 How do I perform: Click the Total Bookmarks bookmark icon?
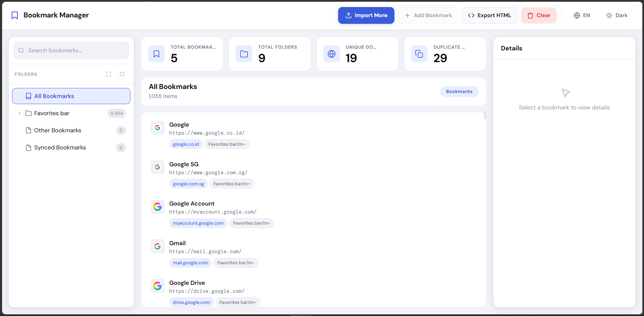[157, 54]
